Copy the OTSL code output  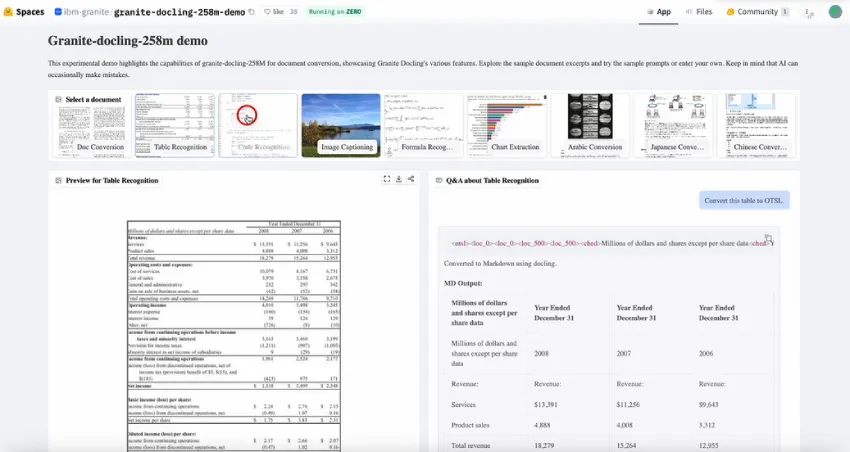click(768, 237)
